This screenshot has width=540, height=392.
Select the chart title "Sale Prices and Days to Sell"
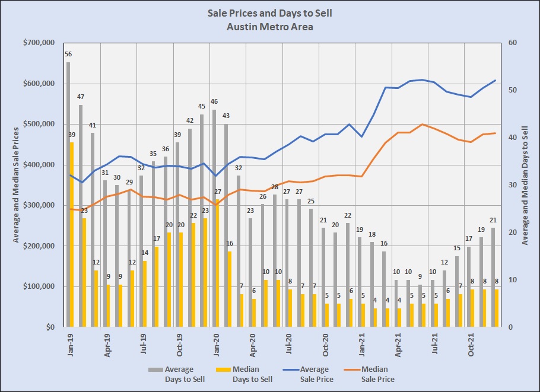coord(269,12)
